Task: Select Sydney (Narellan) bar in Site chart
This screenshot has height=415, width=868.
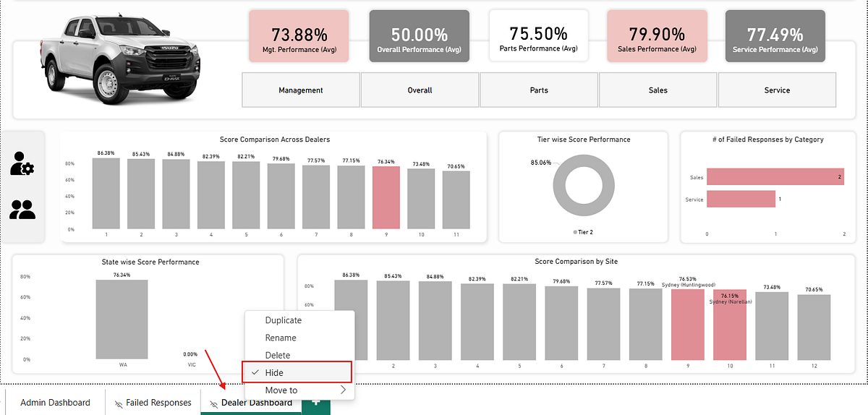Action: click(729, 325)
